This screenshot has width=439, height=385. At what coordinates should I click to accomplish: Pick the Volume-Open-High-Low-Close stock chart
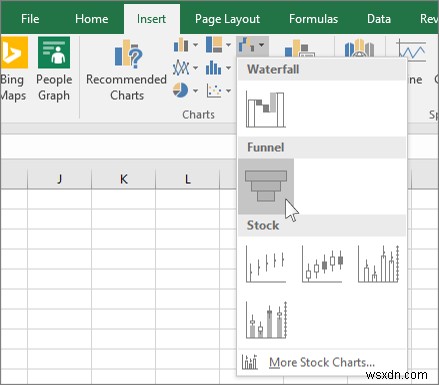[266, 320]
